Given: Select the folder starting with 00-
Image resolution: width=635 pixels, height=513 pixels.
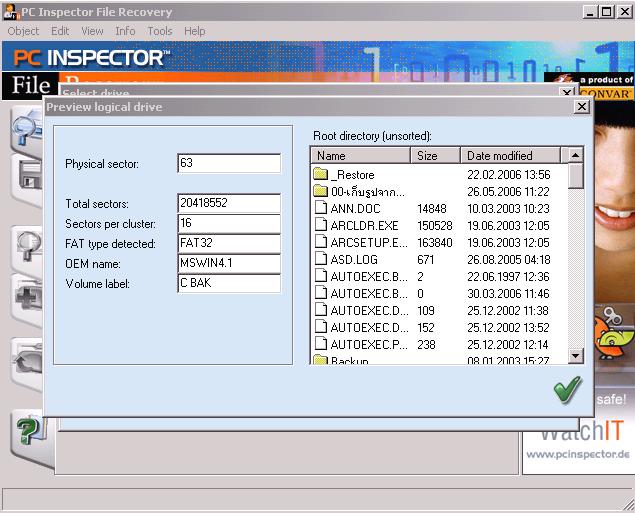Looking at the screenshot, I should (x=368, y=192).
